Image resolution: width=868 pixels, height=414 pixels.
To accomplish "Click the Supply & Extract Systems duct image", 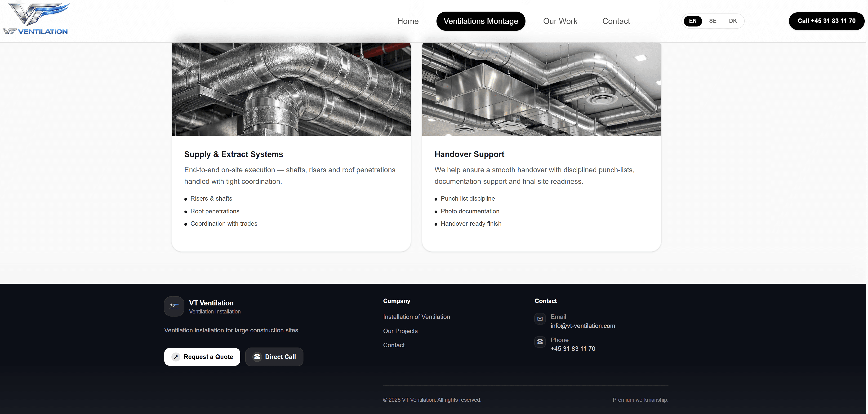I will point(291,89).
